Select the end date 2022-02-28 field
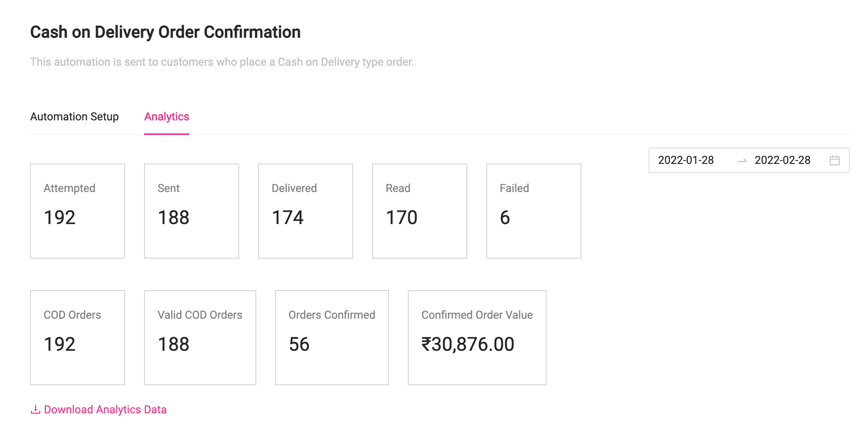Viewport: 868px width, 426px height. coord(782,160)
